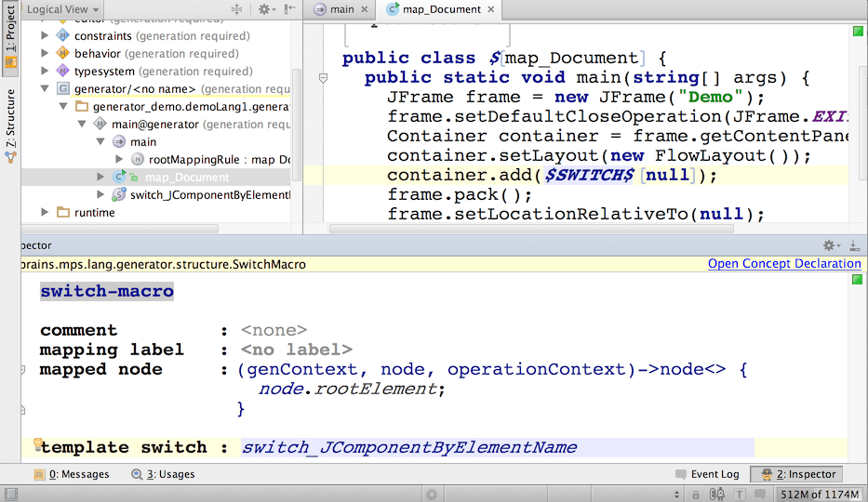868x502 pixels.
Task: Expand the runtime folder node
Action: (45, 212)
